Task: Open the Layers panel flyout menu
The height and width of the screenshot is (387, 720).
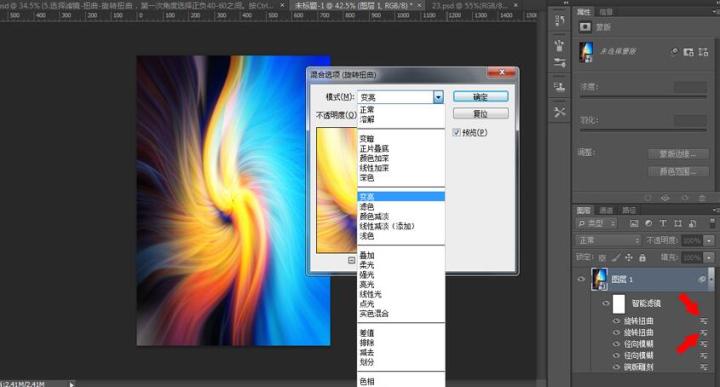Action: click(715, 210)
